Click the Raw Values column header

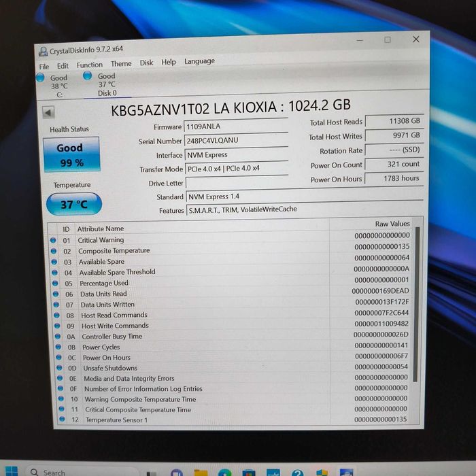392,224
